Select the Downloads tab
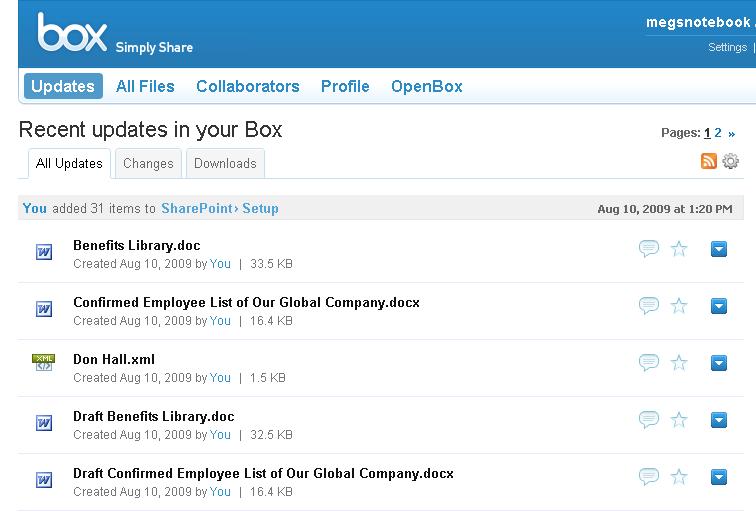The image size is (756, 522). [225, 163]
